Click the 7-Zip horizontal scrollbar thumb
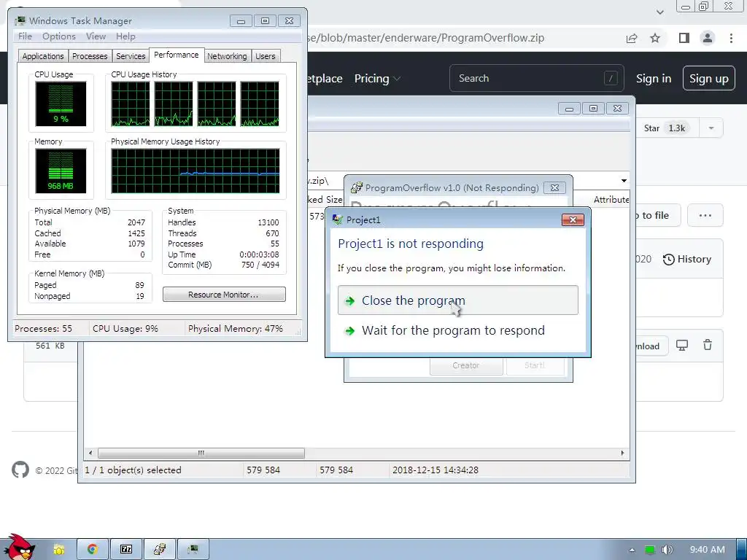747x560 pixels. [201, 453]
